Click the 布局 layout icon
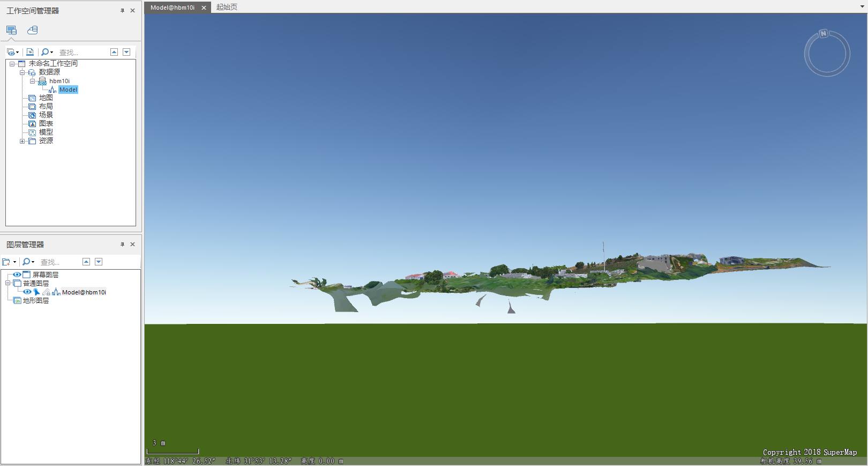 click(32, 107)
